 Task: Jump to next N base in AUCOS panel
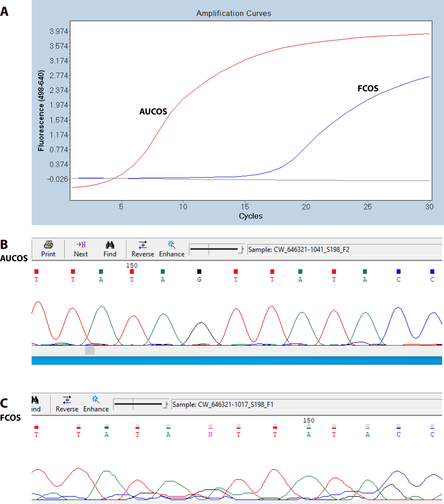tap(81, 249)
